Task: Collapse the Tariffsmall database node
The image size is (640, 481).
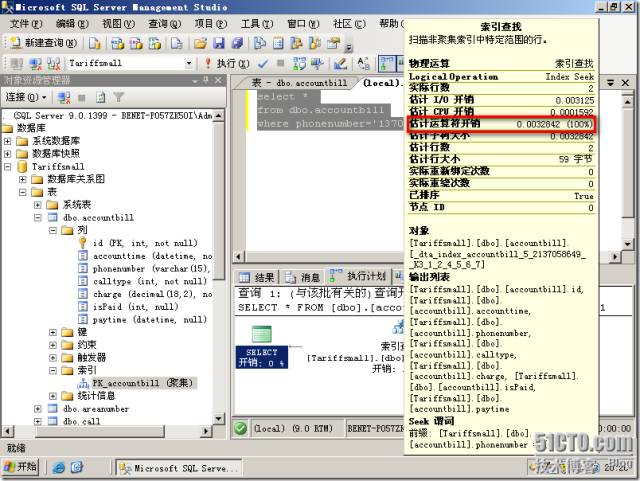Action: coord(8,167)
